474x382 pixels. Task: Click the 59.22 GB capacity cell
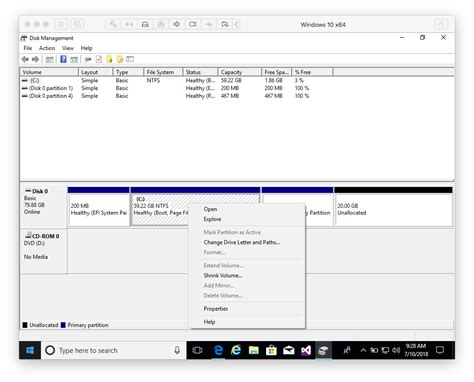(x=231, y=80)
